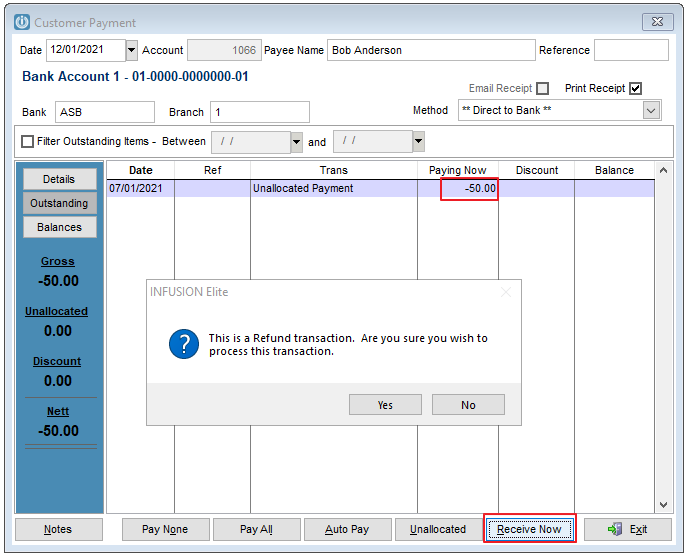Select the Outstanding side tab
This screenshot has width=687, height=557.
pyautogui.click(x=59, y=203)
